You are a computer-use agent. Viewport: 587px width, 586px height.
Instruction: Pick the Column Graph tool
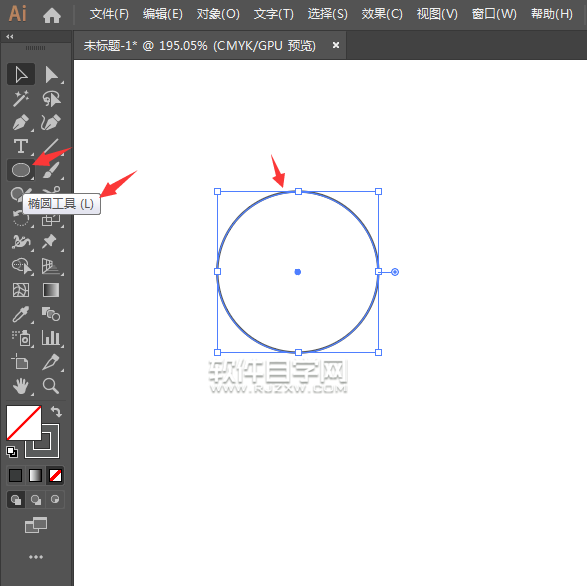51,338
